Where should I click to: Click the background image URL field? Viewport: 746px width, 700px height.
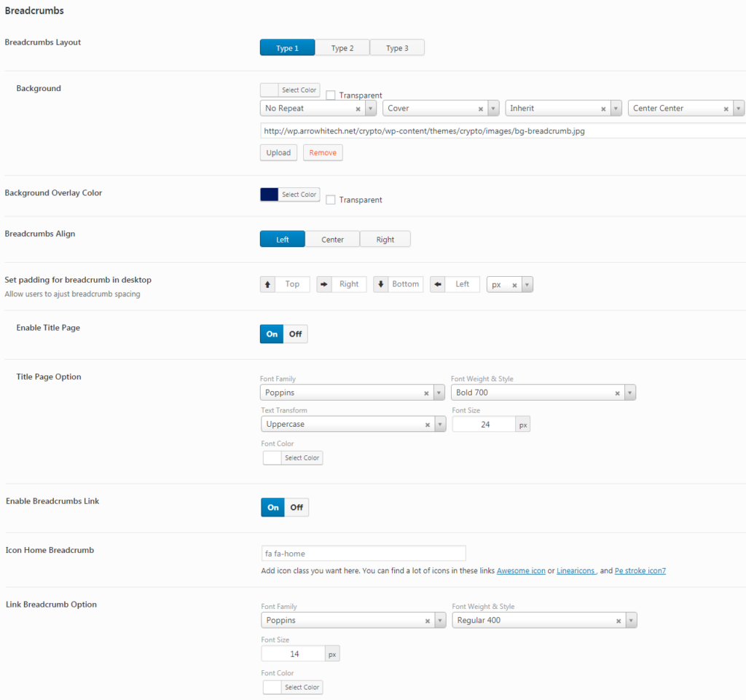point(503,131)
